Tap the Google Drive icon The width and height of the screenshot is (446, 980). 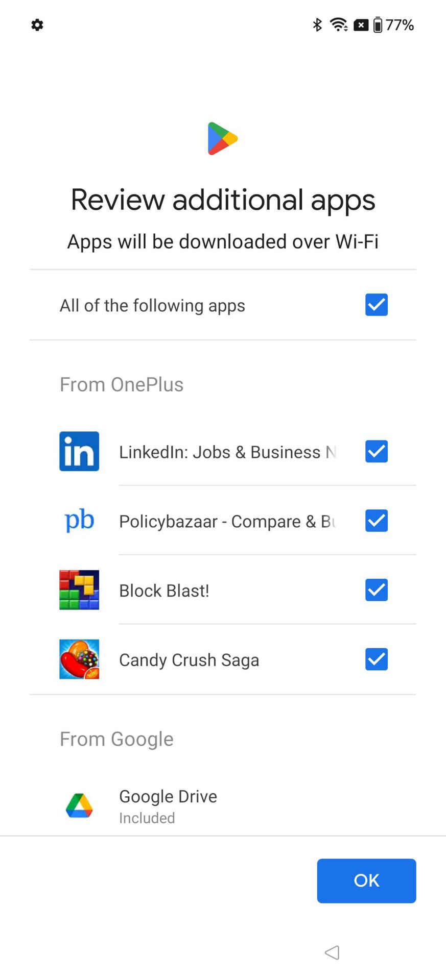click(79, 806)
